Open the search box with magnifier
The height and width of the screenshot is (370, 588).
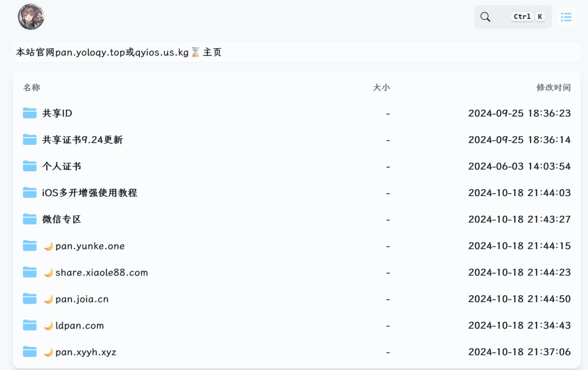(513, 17)
